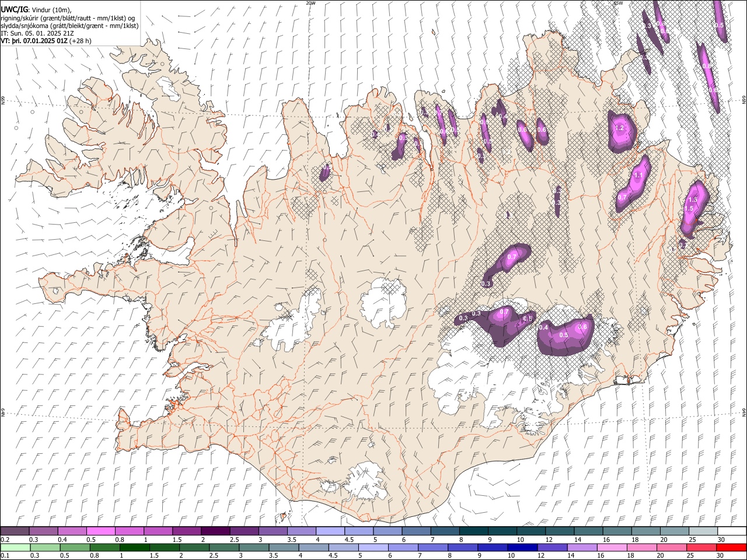The width and height of the screenshot is (747, 560).
Task: Click the 15W longitude label at top
Action: coord(618,3)
